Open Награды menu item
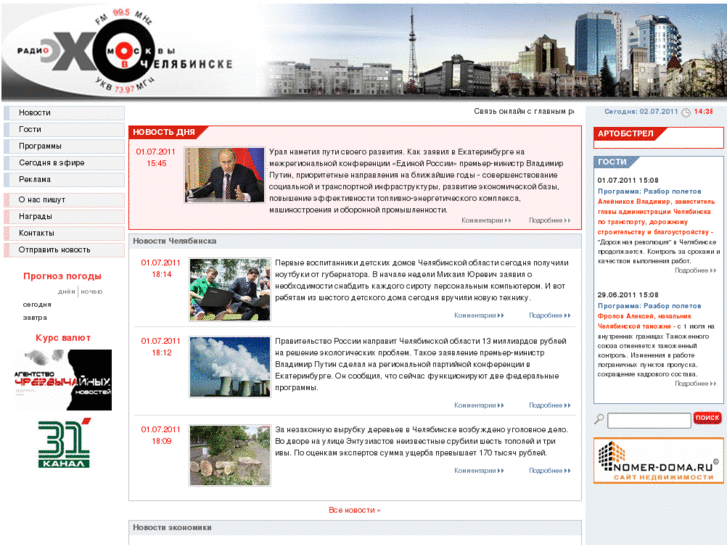 [x=64, y=217]
